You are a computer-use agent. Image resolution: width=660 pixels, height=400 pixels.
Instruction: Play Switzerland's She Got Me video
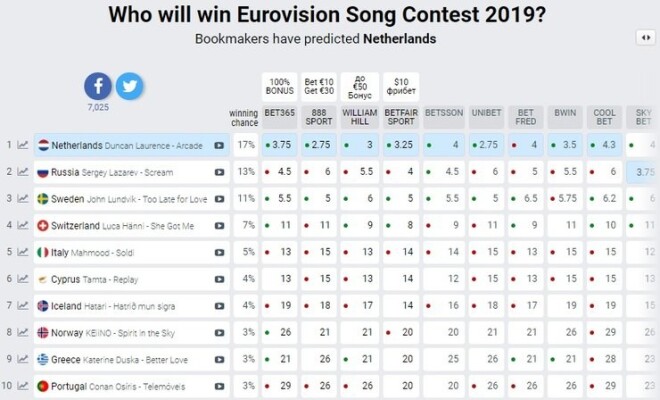coord(220,225)
